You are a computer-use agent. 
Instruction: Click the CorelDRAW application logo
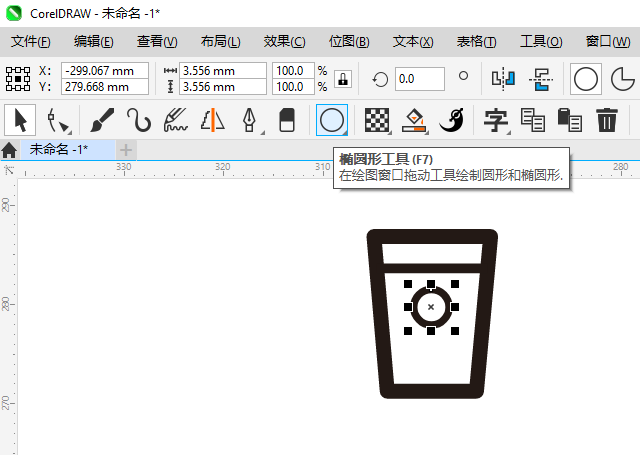coord(13,13)
